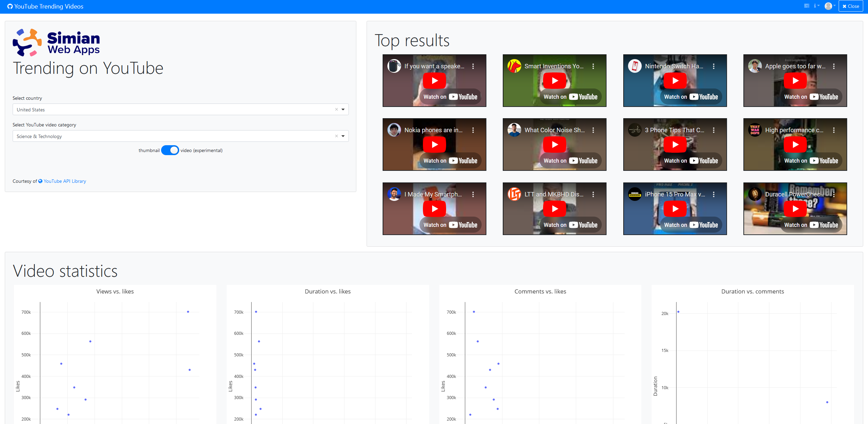Viewport: 868px width, 424px height.
Task: Play the 'I Made My Smartph...' video
Action: [x=435, y=209]
